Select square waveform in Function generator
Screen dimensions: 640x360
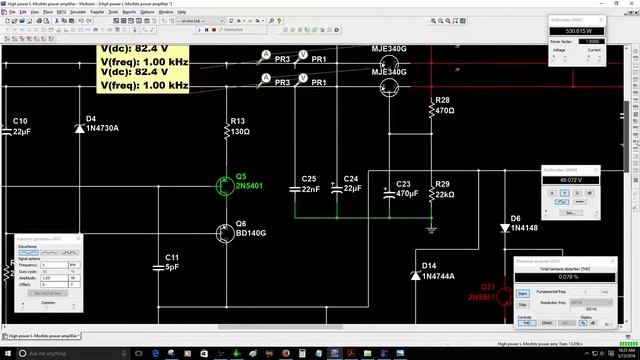tap(69, 253)
